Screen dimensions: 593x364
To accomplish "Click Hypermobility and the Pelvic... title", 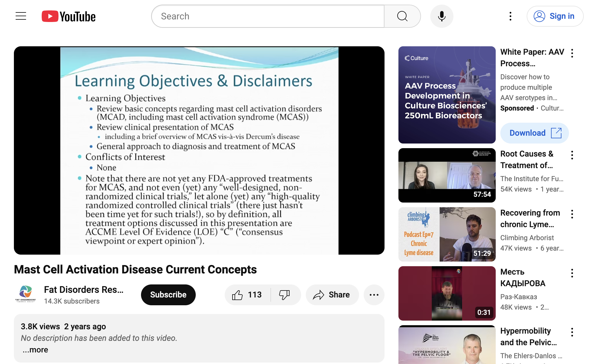I will pos(528,337).
